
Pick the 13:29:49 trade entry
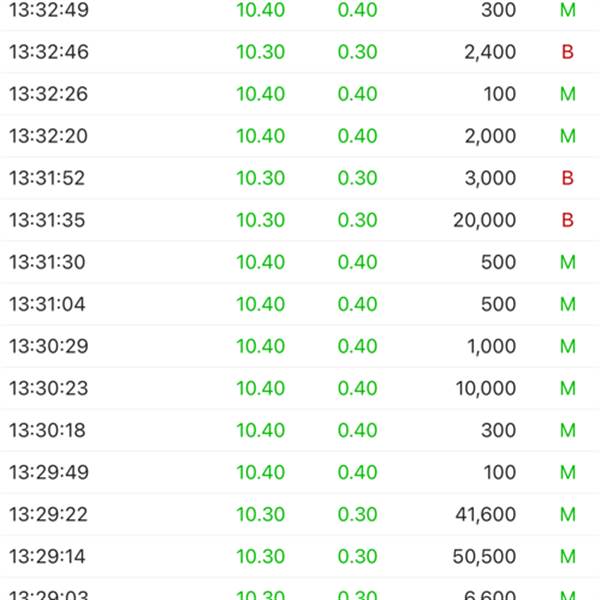point(300,472)
